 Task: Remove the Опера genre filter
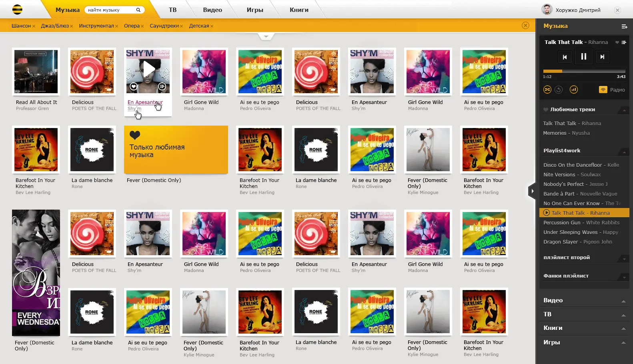point(142,26)
